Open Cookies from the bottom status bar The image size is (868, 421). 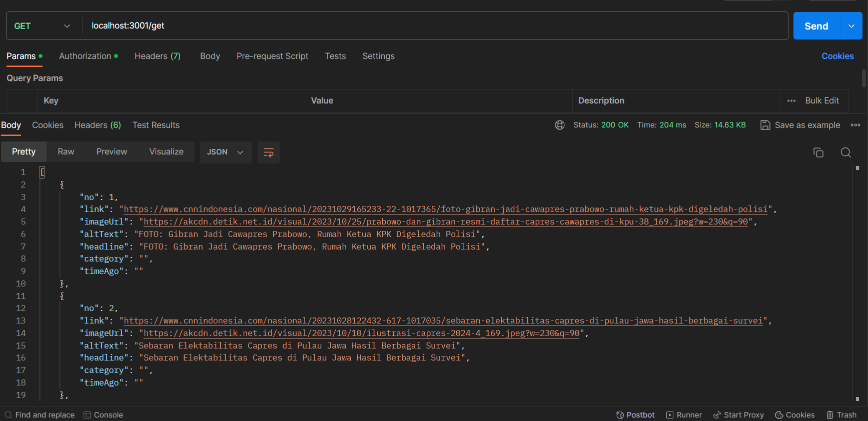[795, 415]
